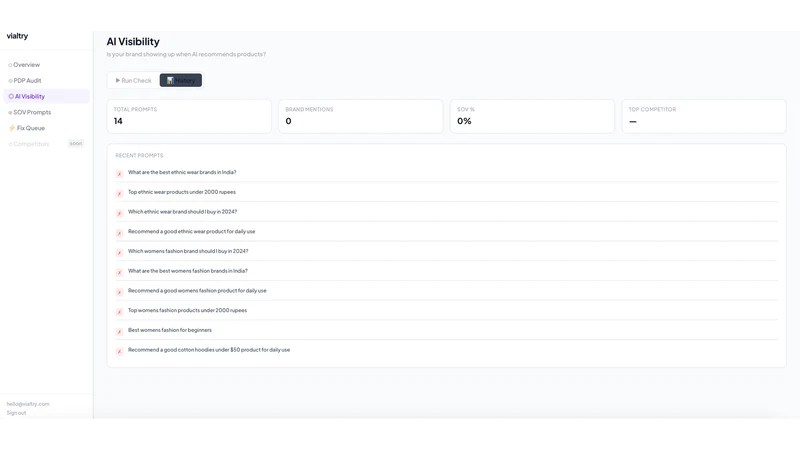Select prompt 'Top womens fashion products under 2000 rupees'

(x=187, y=310)
